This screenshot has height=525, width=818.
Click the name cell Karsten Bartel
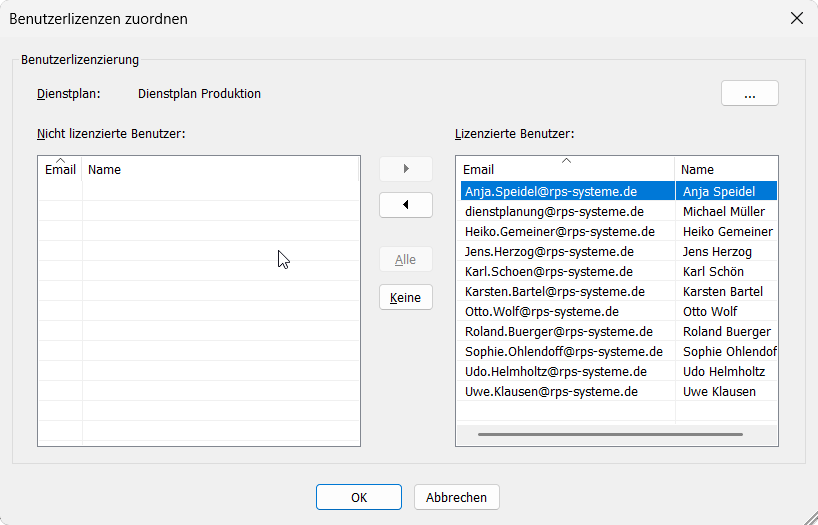[x=726, y=292]
